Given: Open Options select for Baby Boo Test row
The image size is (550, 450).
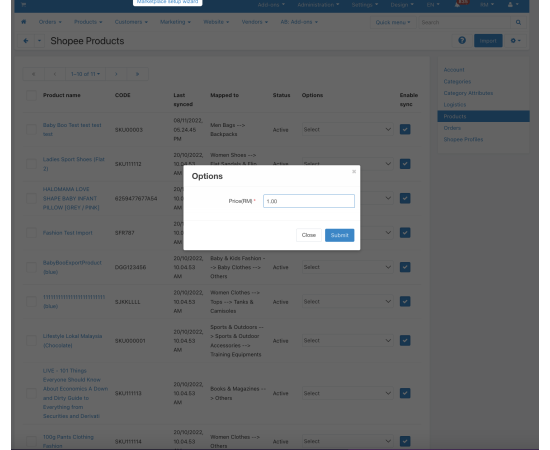Looking at the screenshot, I should (347, 129).
